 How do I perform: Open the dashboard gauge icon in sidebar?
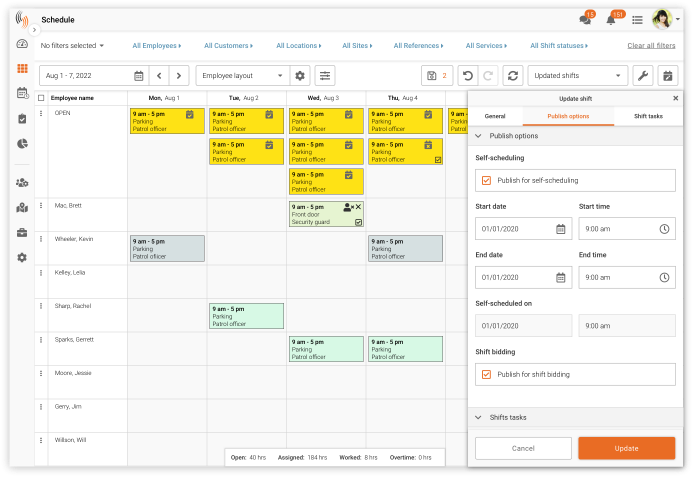click(x=22, y=44)
